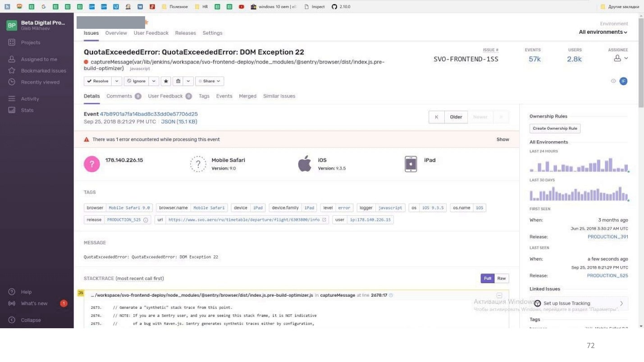The width and height of the screenshot is (644, 362).
Task: Open external link icon beside url tag
Action: point(324,220)
